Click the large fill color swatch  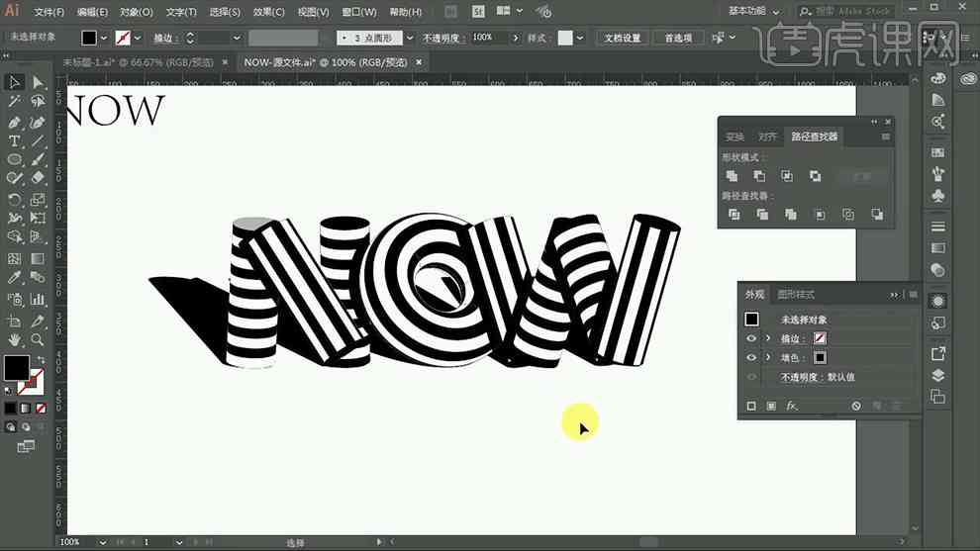16,367
